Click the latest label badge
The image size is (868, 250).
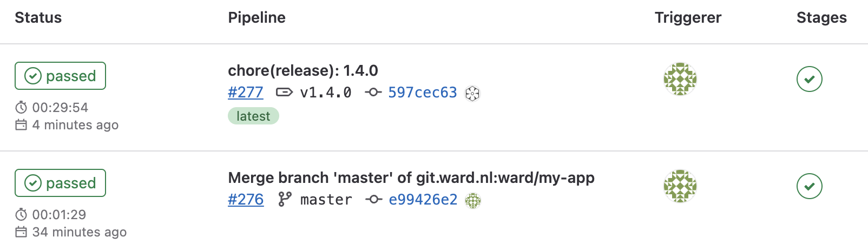pos(253,116)
